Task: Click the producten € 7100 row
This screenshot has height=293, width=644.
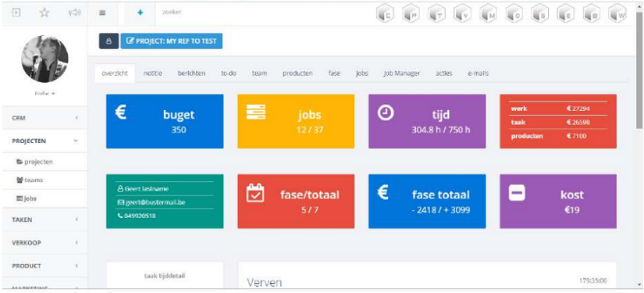Action: (x=558, y=136)
